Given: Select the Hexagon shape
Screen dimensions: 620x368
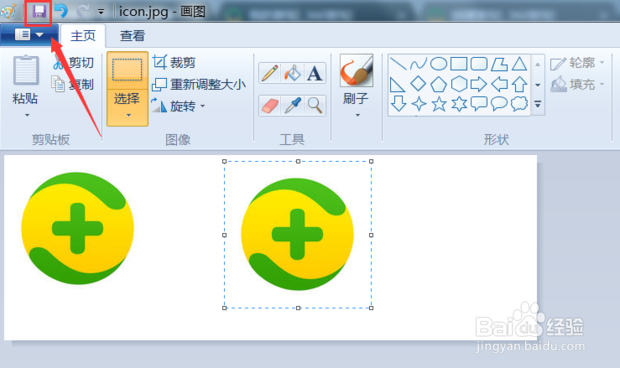Looking at the screenshot, I should pyautogui.click(x=459, y=84).
